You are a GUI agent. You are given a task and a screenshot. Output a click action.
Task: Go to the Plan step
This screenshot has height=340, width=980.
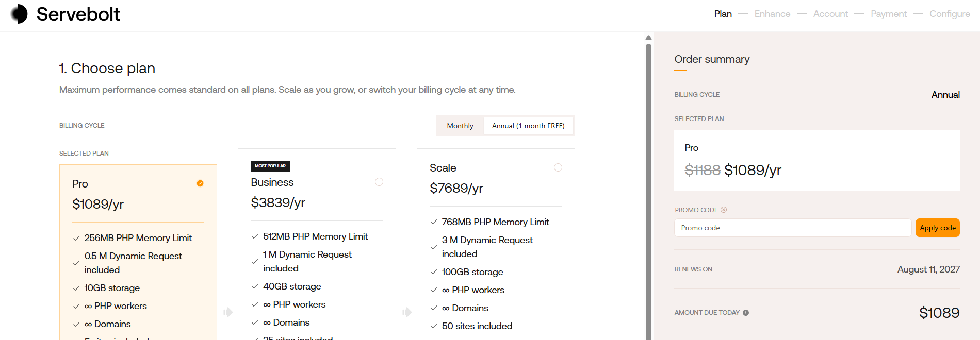pos(723,14)
